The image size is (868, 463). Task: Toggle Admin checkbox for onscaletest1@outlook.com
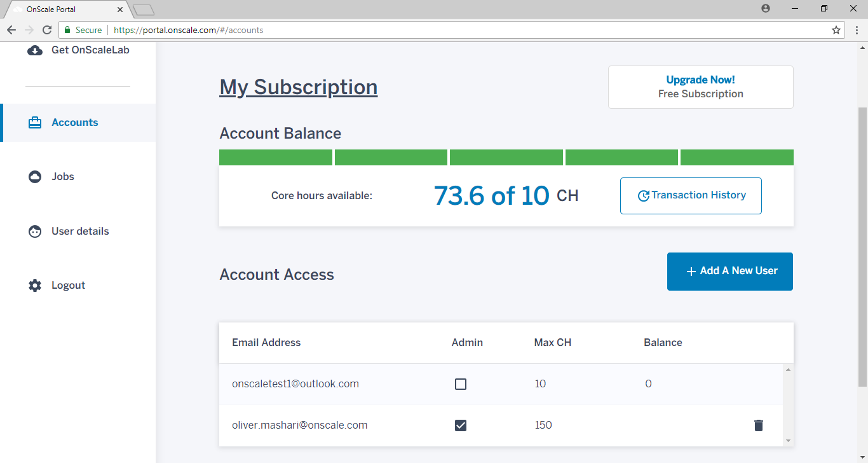coord(461,384)
